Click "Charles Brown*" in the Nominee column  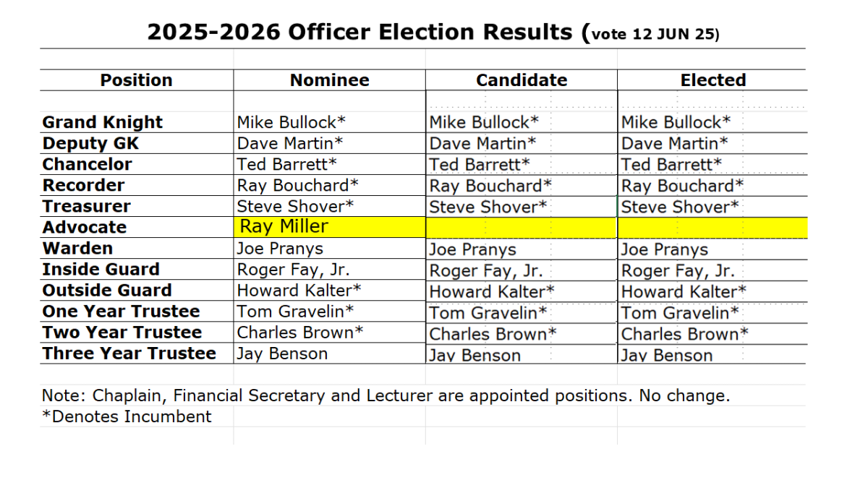(x=300, y=333)
